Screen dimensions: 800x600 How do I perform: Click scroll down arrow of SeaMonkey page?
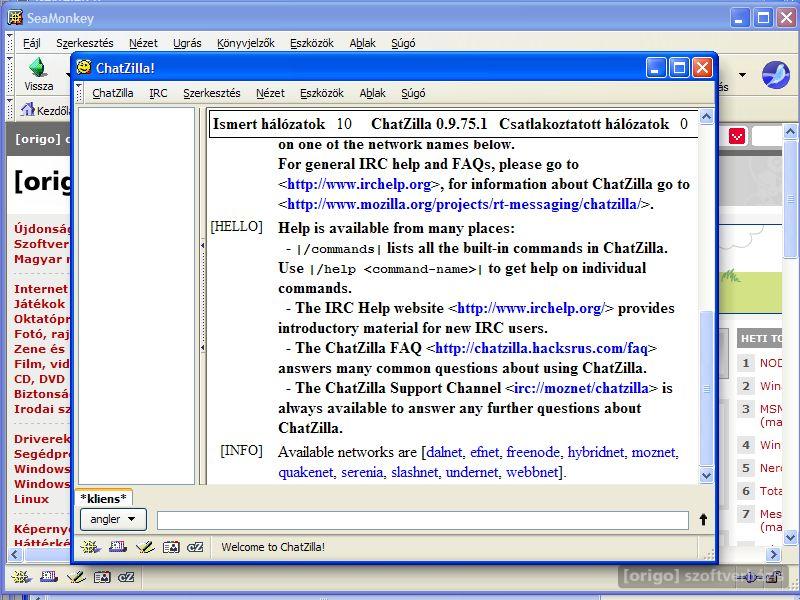pos(790,537)
